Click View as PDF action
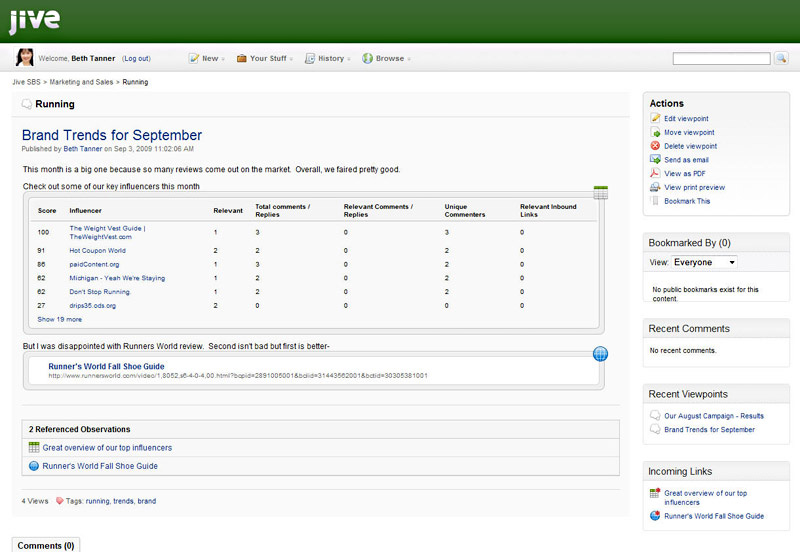 pyautogui.click(x=685, y=173)
